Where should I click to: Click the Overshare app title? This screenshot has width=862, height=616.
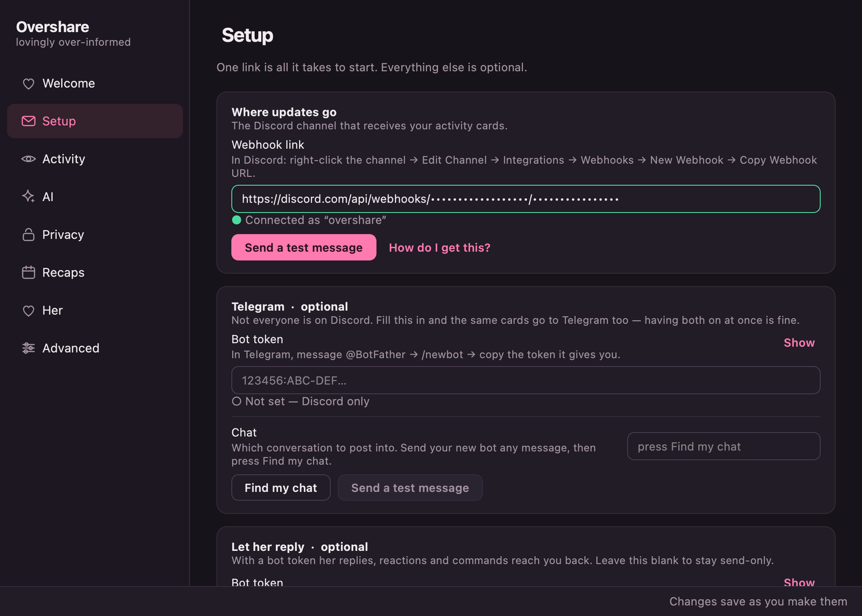53,27
